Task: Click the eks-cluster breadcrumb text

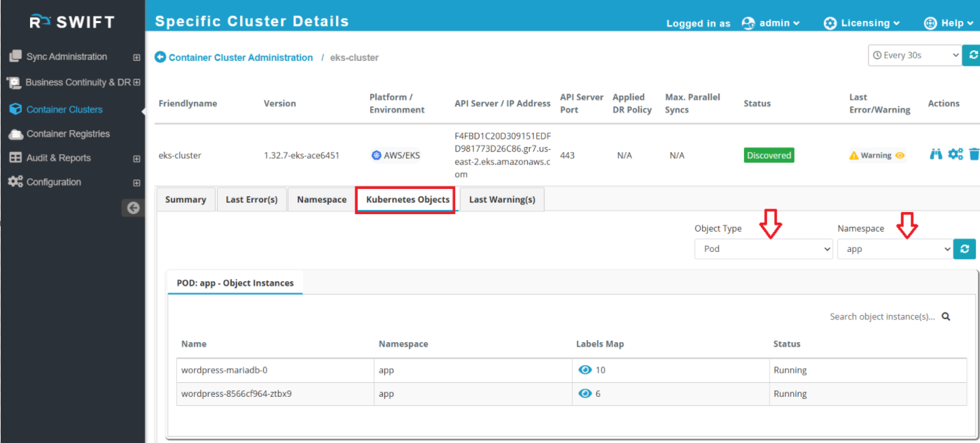Action: pyautogui.click(x=354, y=57)
